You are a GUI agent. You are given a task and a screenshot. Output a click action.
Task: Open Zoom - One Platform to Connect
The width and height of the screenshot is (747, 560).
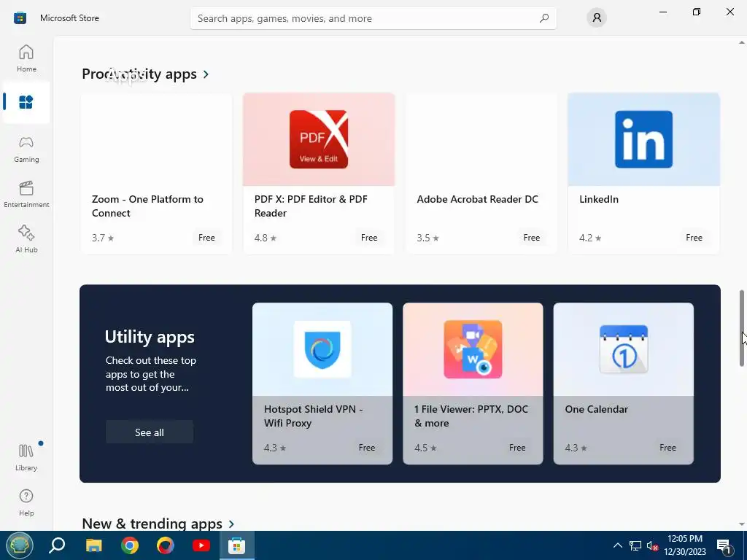156,174
